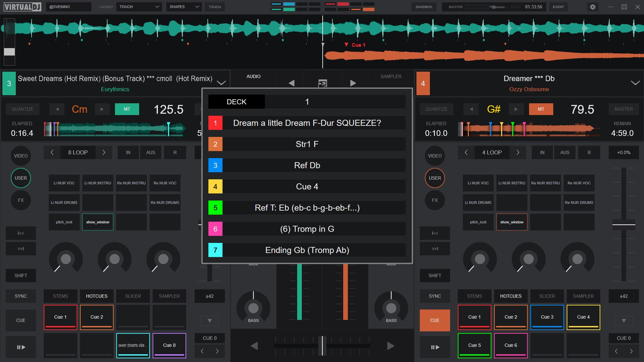This screenshot has width=644, height=362.
Task: Open the AUDIO tab in the center mixer
Action: [253, 76]
